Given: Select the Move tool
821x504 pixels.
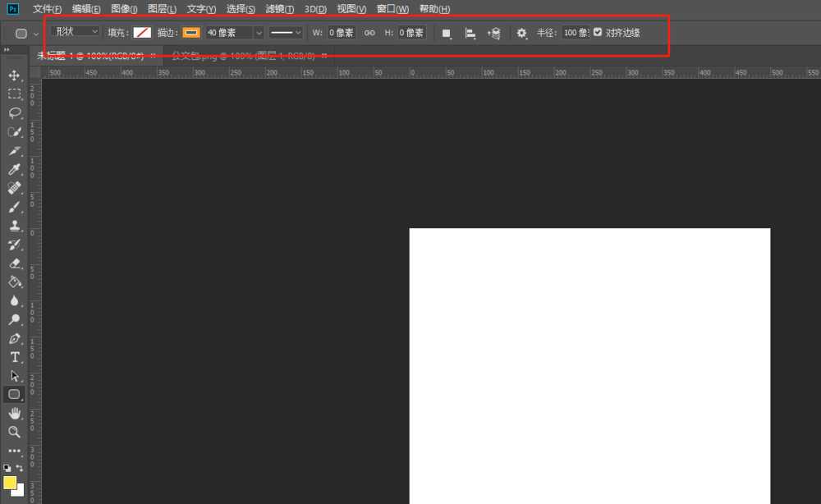Looking at the screenshot, I should tap(14, 76).
